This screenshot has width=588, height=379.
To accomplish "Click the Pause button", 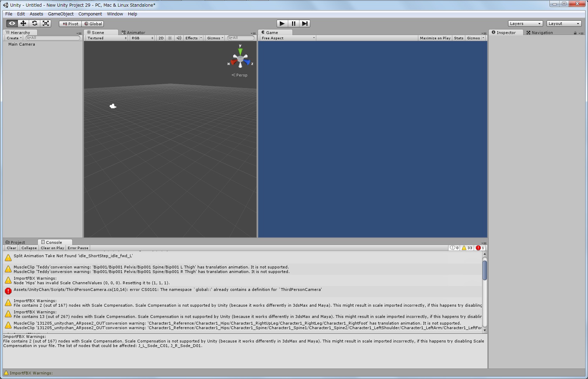I will coord(293,24).
